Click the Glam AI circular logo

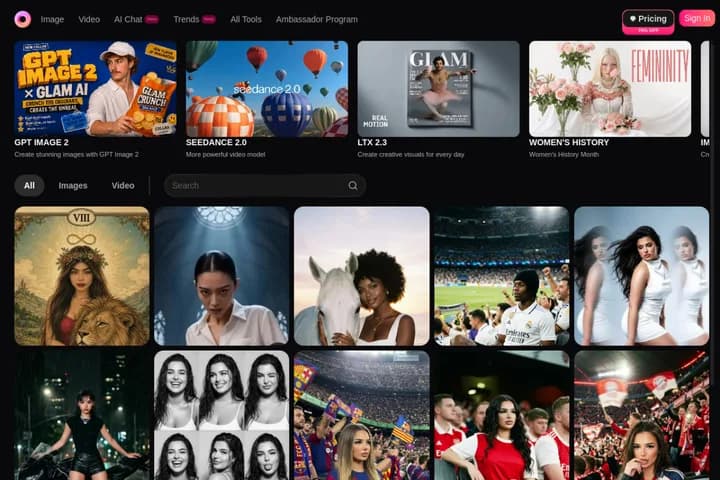22,19
